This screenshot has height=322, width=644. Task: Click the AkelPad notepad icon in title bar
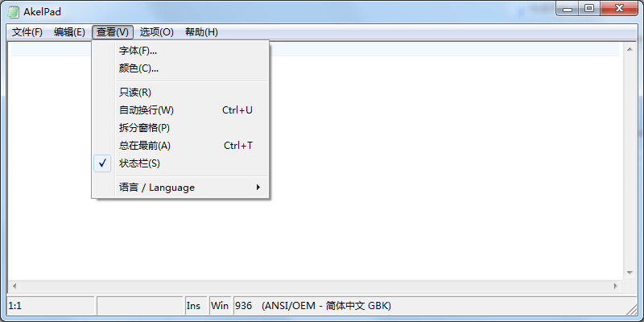[14, 11]
